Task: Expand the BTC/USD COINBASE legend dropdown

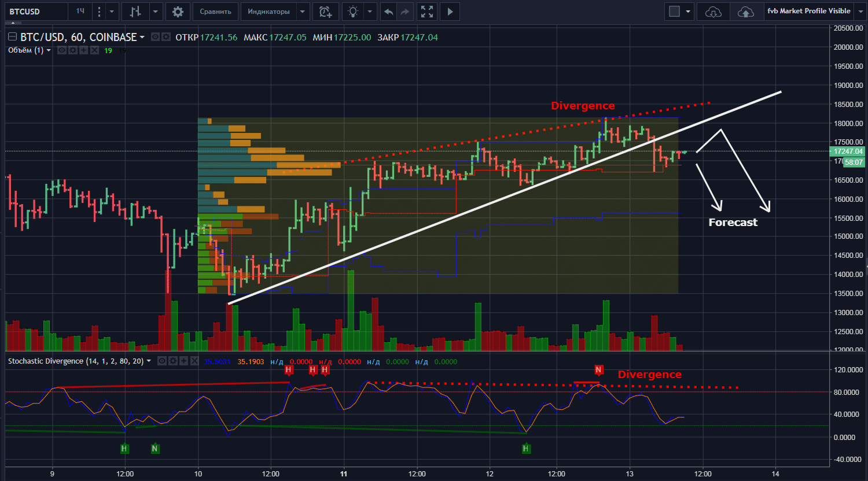Action: [x=142, y=36]
